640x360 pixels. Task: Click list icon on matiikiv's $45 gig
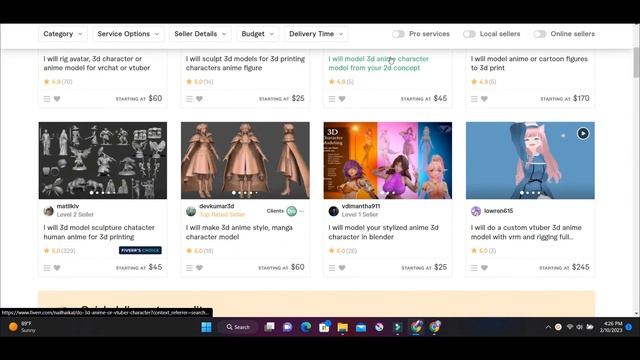click(x=47, y=268)
